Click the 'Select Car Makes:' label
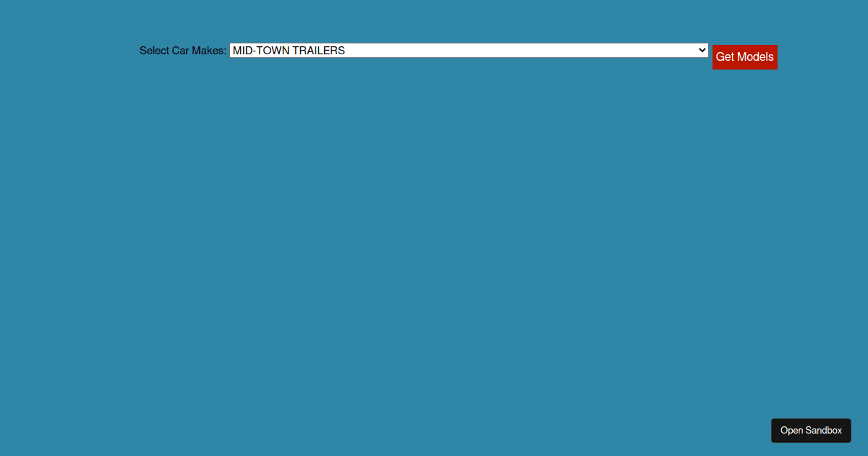This screenshot has width=868, height=456. [x=183, y=51]
